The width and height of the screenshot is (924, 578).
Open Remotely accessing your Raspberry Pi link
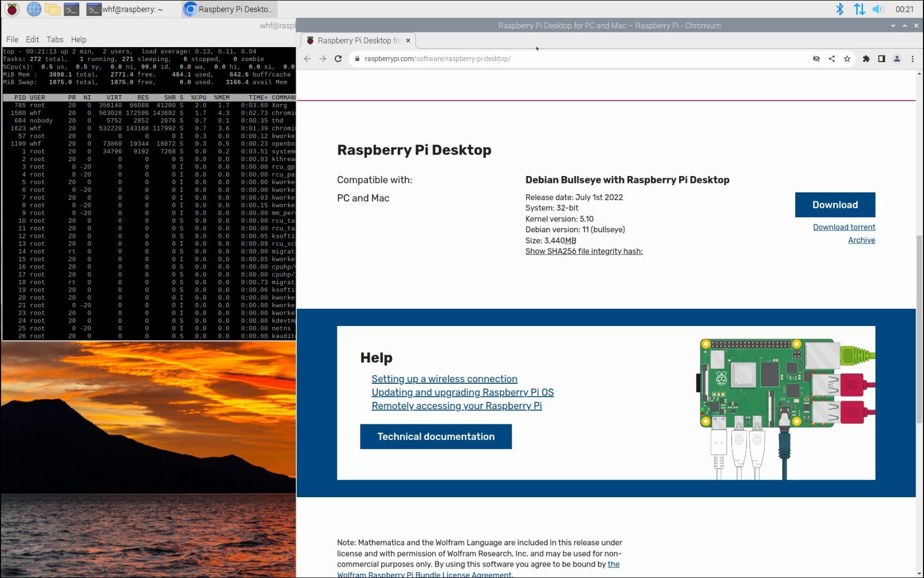click(x=457, y=406)
